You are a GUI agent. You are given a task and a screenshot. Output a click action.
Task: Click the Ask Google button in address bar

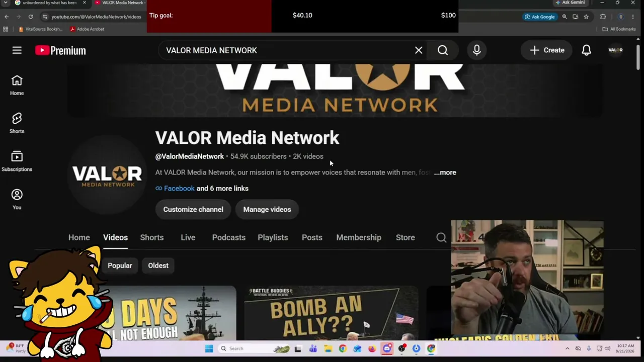point(539,17)
